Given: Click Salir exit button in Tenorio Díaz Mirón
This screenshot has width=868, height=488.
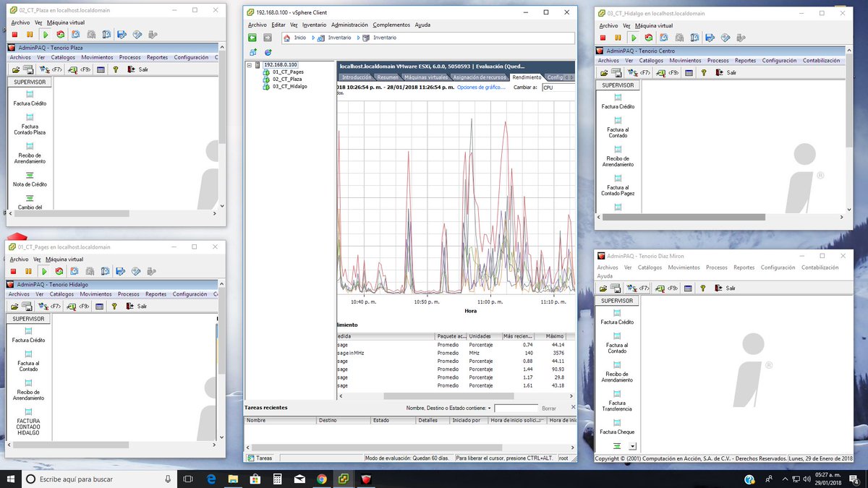Looking at the screenshot, I should click(726, 288).
